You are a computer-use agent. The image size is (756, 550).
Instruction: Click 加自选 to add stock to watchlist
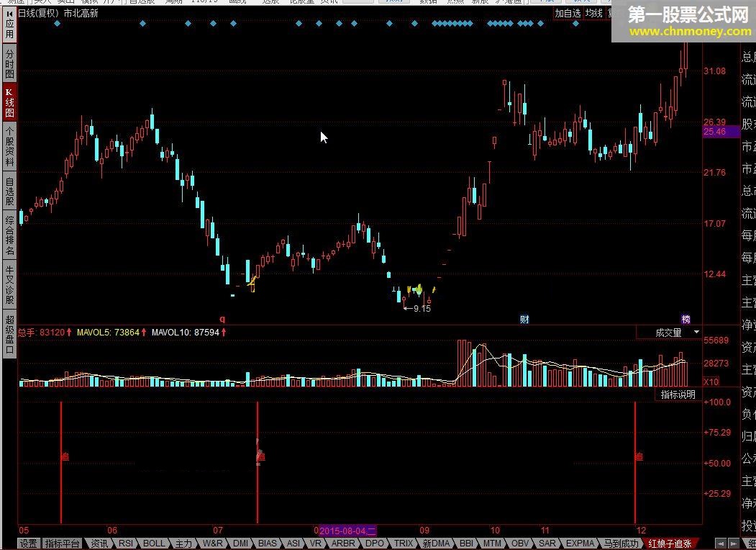pos(568,14)
